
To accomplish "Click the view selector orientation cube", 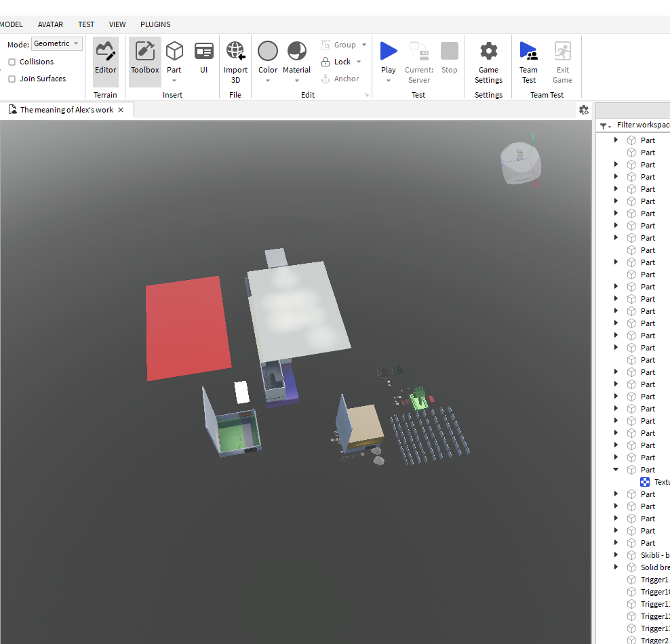I will (520, 163).
